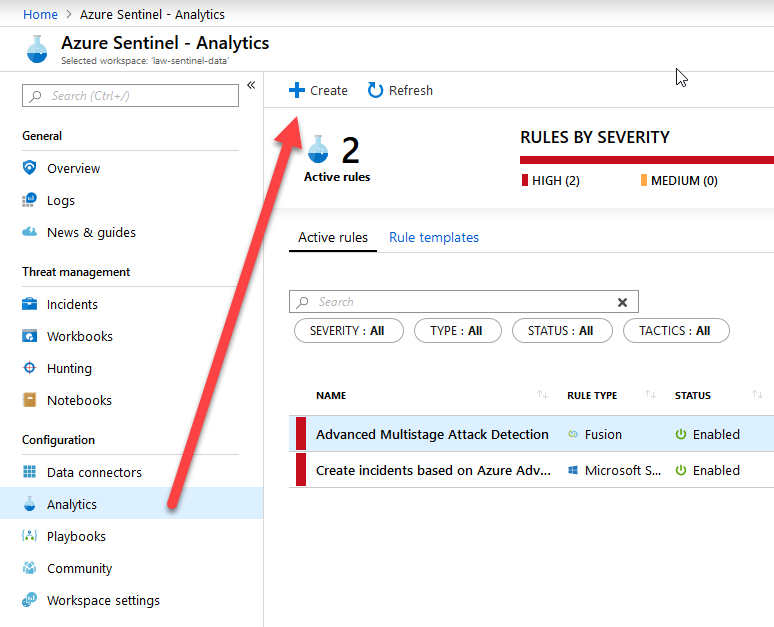774x627 pixels.
Task: Open Overview from the sidebar
Action: point(73,168)
